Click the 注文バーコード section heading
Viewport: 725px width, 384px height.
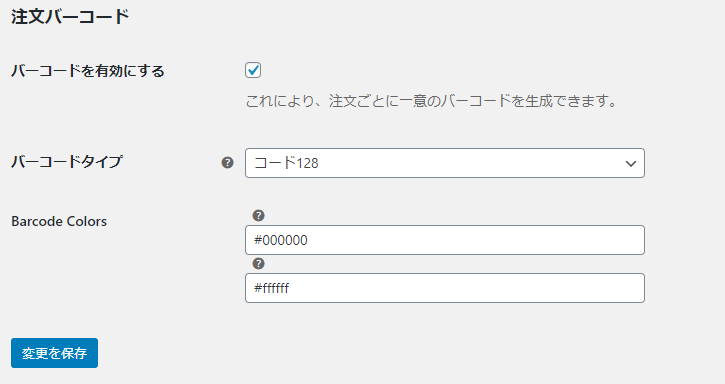(70, 17)
